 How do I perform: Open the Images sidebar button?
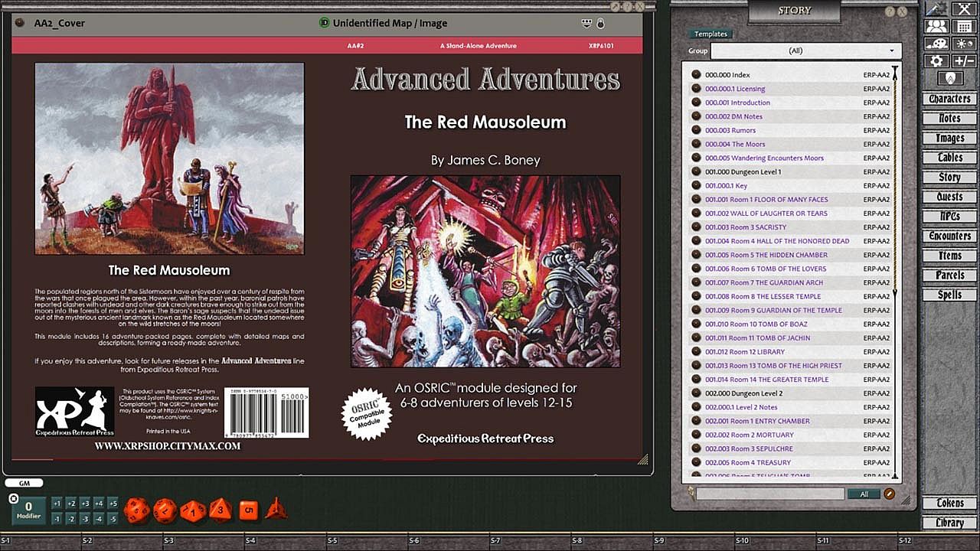[x=949, y=139]
